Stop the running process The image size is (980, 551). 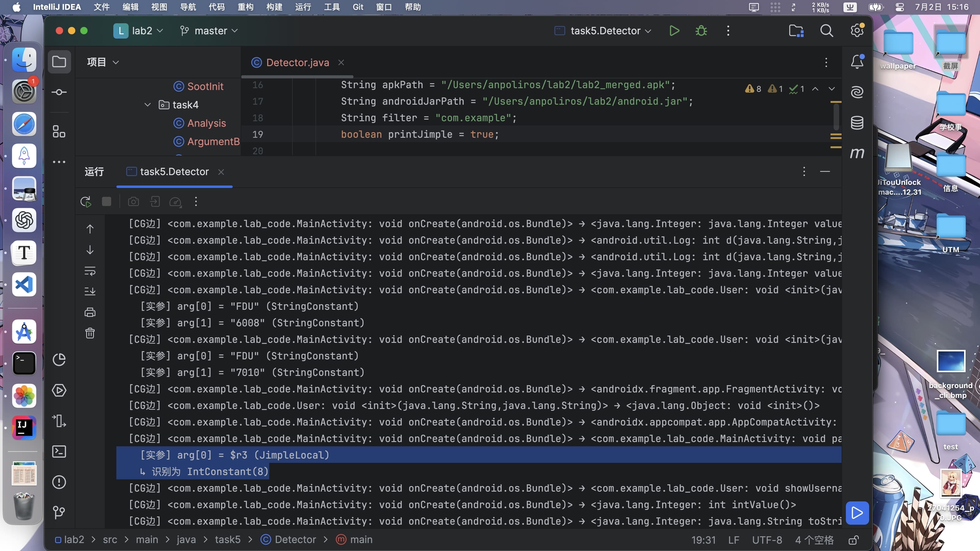tap(107, 201)
